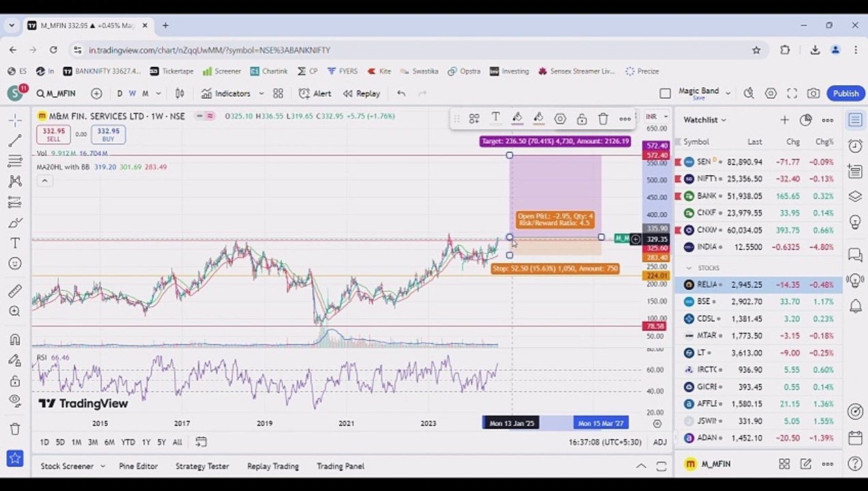Enter fullscreen chart mode

pyautogui.click(x=792, y=93)
